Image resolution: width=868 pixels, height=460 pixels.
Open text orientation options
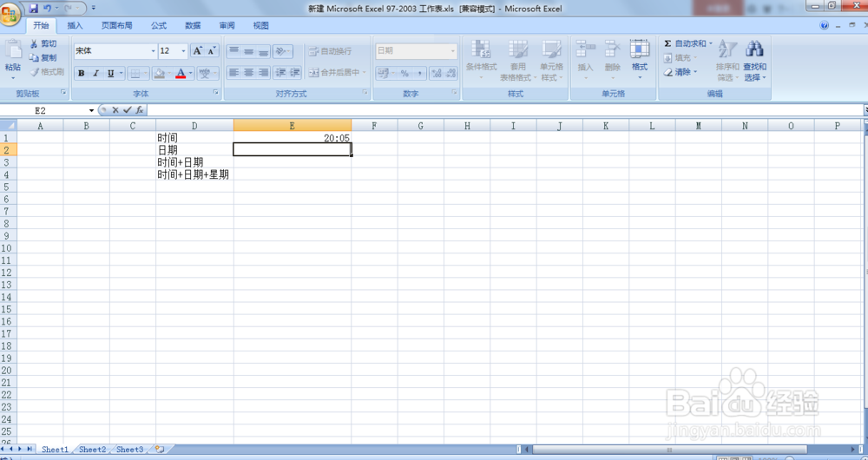tap(282, 51)
